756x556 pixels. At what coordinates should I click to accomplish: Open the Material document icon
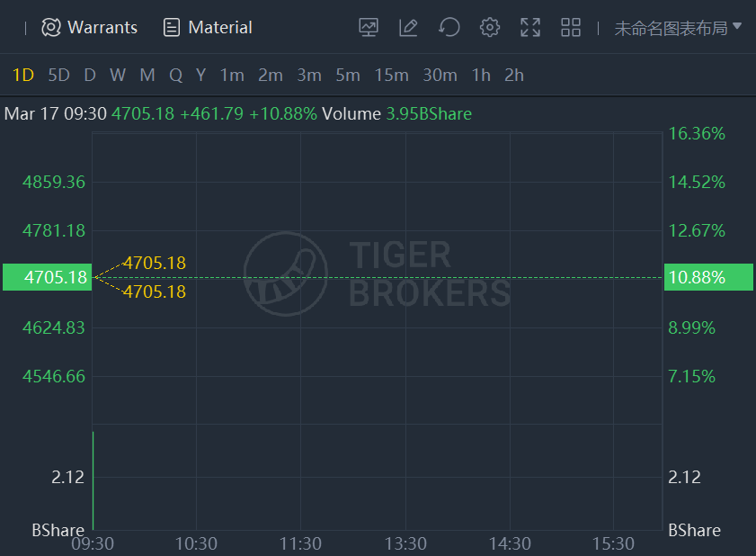coord(171,28)
